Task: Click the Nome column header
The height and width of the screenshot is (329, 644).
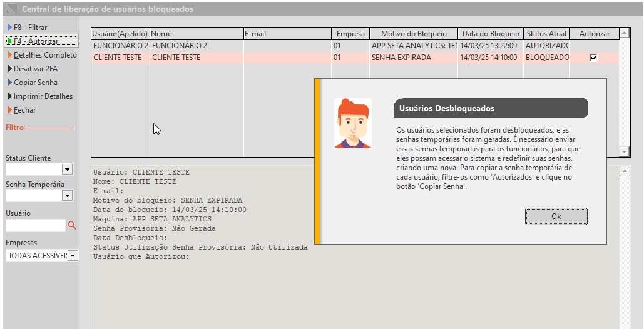Action: tap(197, 34)
